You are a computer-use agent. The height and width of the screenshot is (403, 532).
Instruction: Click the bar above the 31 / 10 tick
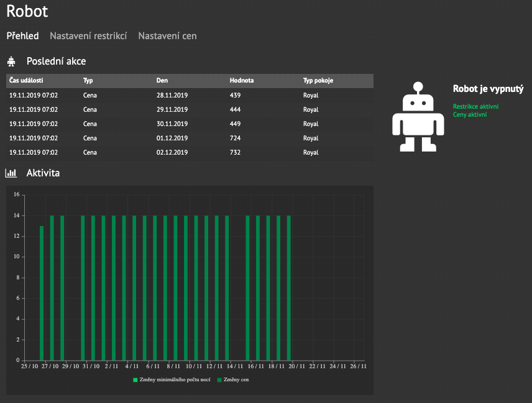click(93, 288)
